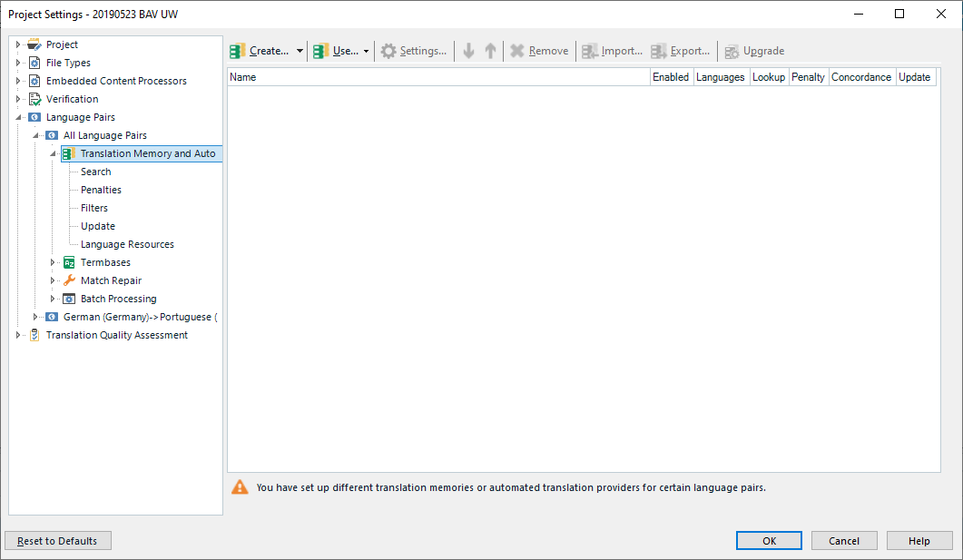
Task: Click the Batch Processing icon
Action: pyautogui.click(x=69, y=299)
